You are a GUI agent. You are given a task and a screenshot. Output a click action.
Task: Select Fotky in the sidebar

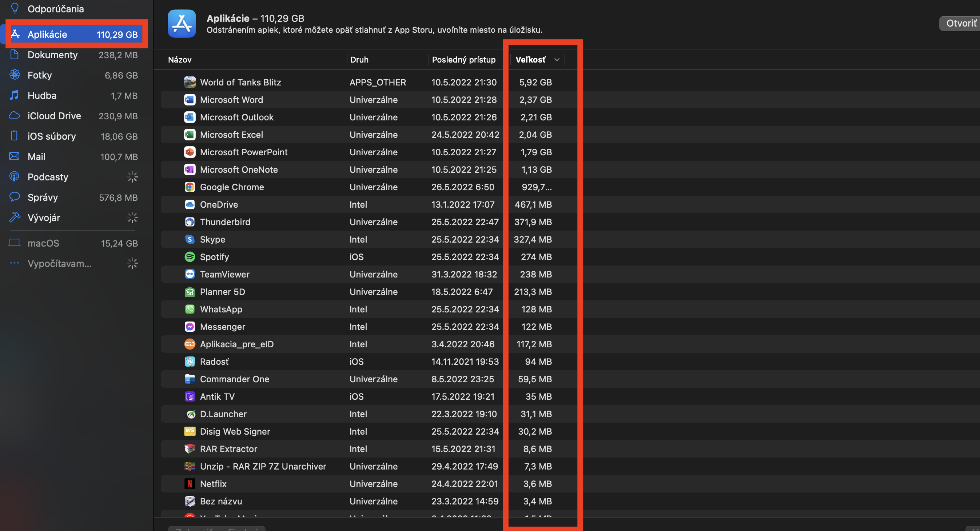(40, 75)
